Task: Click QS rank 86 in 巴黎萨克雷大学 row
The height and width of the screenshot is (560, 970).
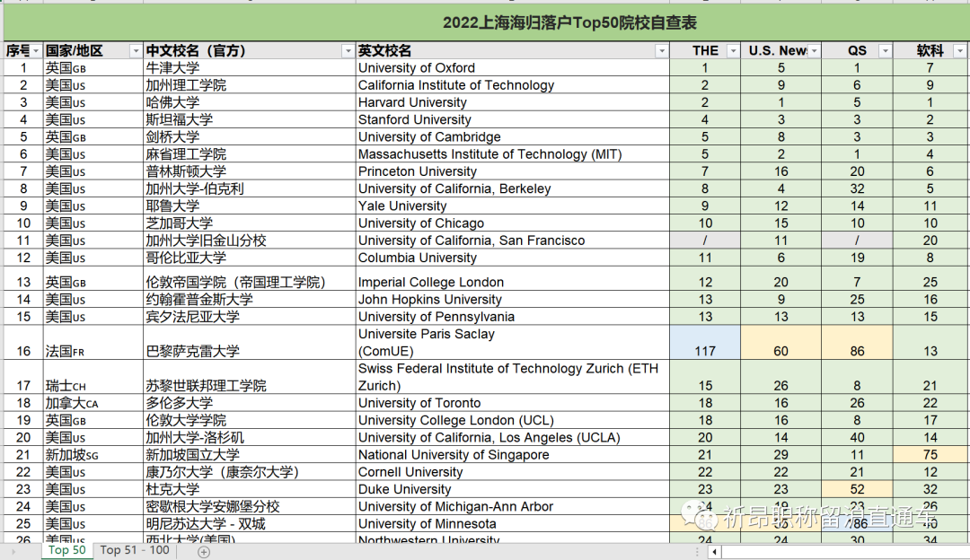Action: click(858, 343)
